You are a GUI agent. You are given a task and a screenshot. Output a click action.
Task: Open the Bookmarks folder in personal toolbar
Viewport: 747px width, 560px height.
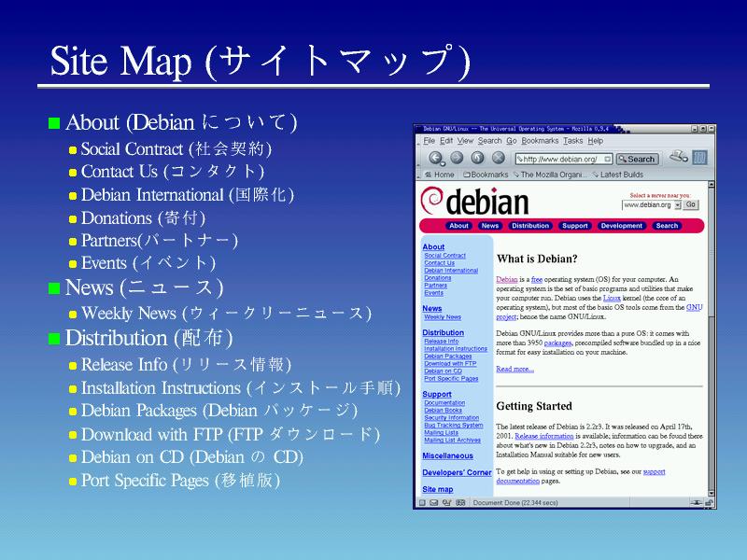click(485, 175)
